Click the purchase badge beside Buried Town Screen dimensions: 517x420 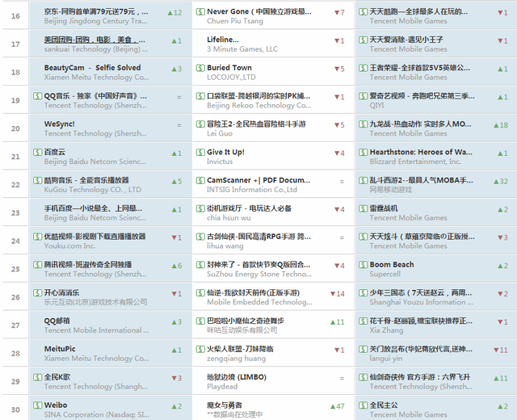click(x=200, y=68)
